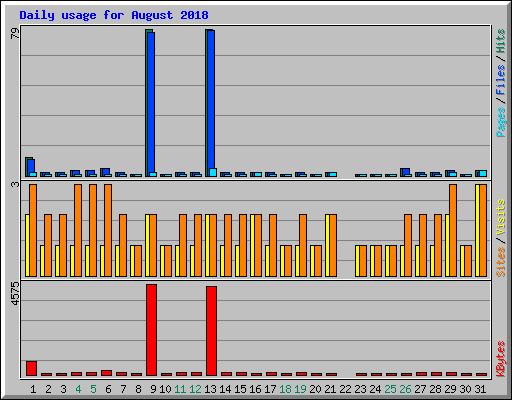
Task: Click day label '31' on the x-axis
Action: [x=480, y=389]
